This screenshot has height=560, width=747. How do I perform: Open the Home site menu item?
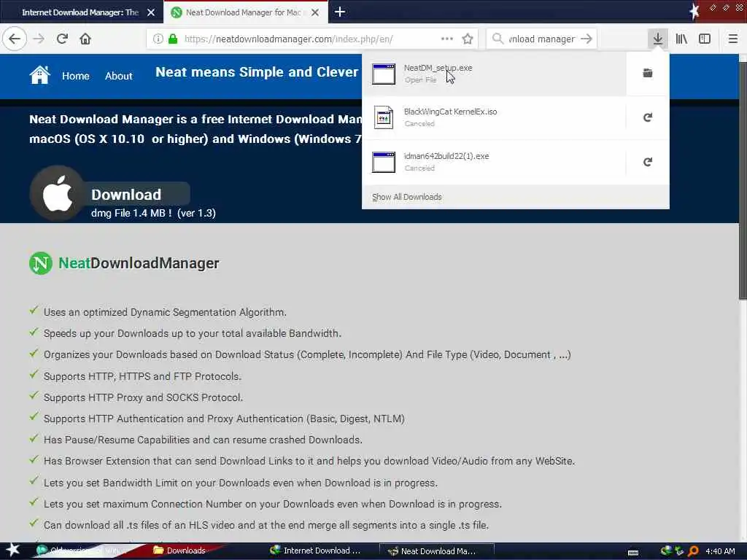point(76,76)
